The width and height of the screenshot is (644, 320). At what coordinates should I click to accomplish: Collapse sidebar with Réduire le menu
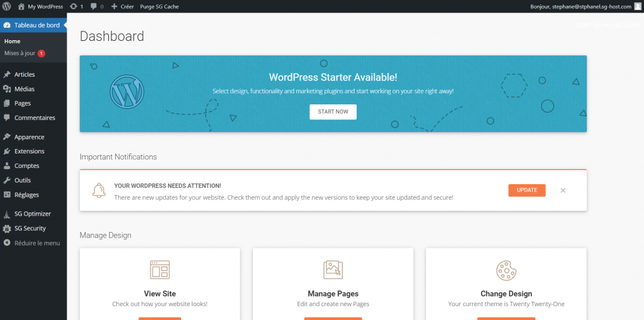pos(36,243)
